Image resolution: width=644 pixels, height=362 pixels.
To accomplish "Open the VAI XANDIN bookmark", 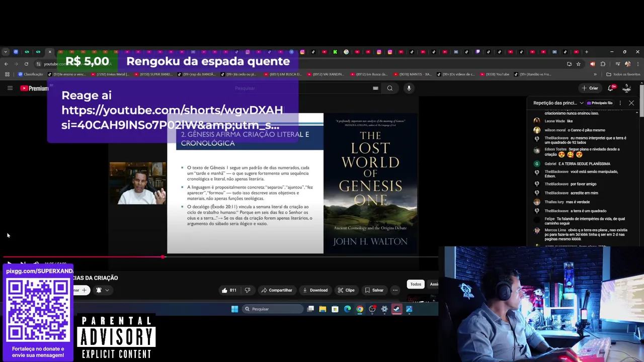I will tap(326, 74).
